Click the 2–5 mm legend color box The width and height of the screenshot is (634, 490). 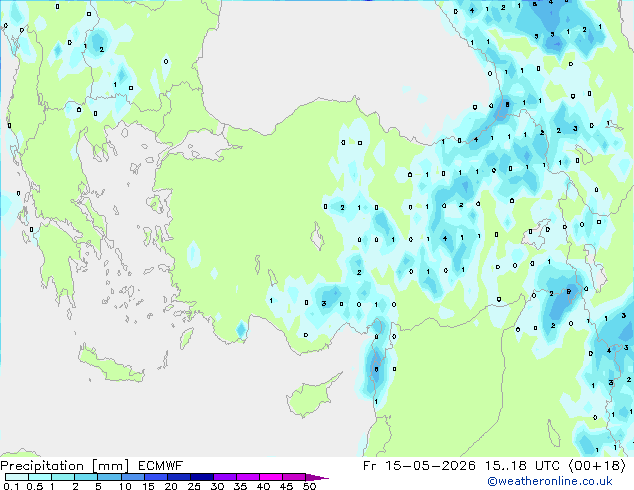tap(86, 477)
